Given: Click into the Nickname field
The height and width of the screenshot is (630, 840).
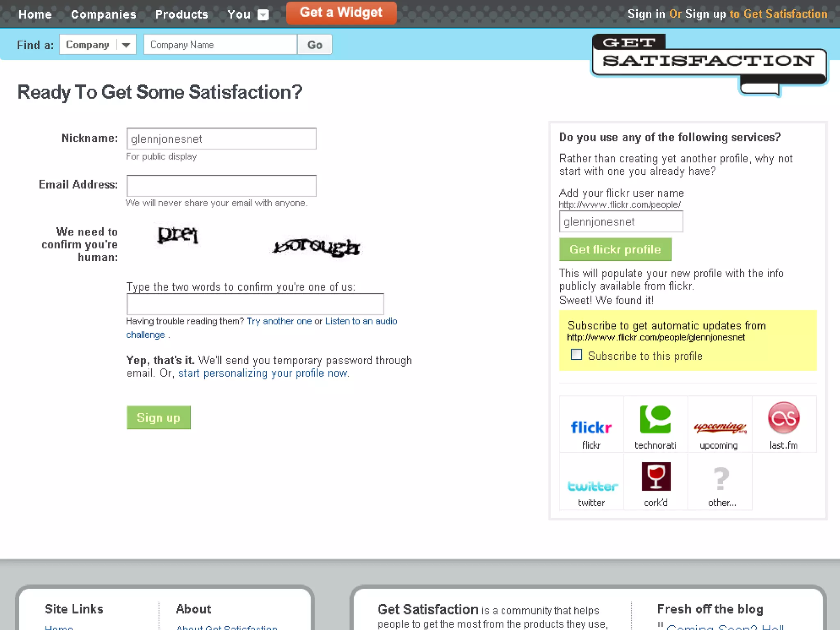Looking at the screenshot, I should (221, 139).
